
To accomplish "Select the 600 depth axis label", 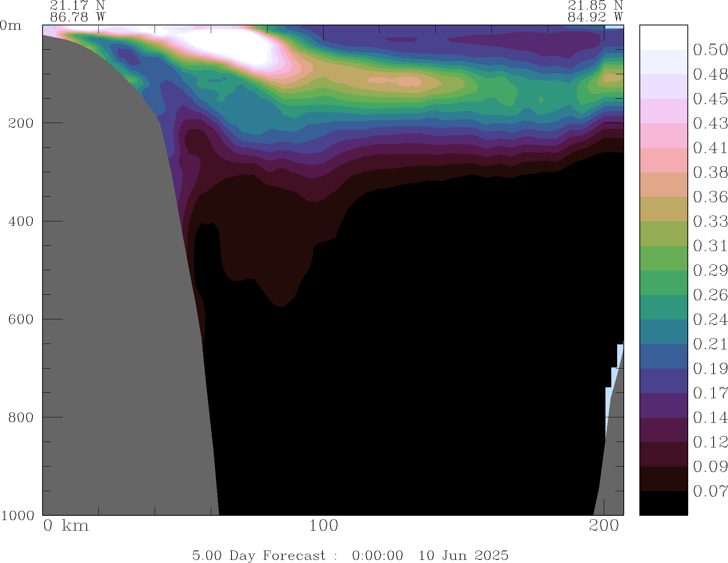I will [21, 319].
